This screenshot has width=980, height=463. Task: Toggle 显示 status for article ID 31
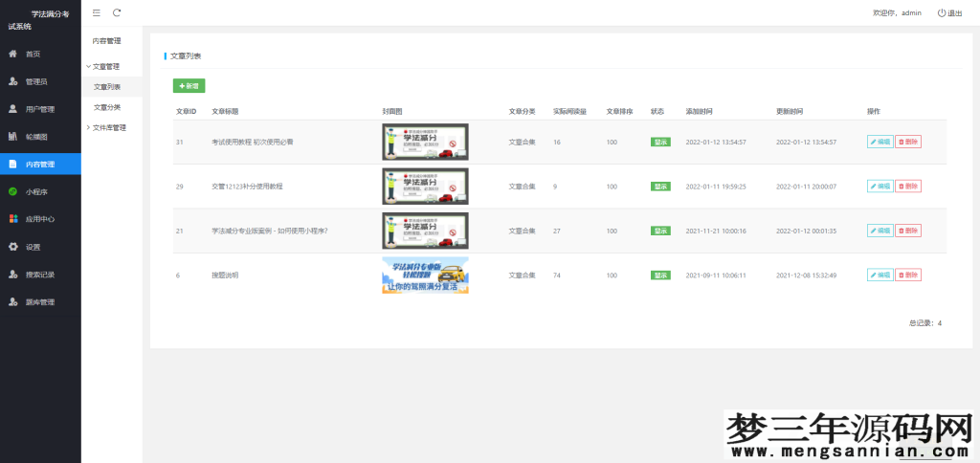click(x=660, y=142)
